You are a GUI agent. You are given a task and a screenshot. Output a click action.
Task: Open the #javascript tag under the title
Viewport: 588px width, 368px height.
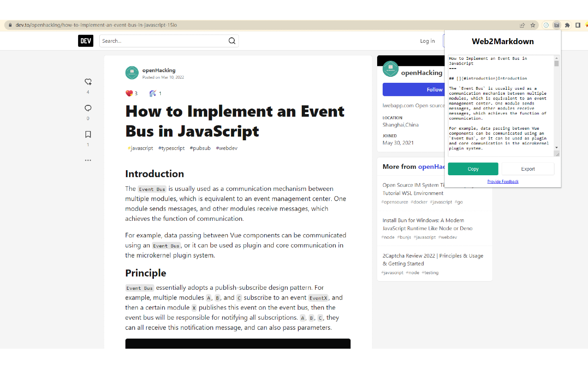click(x=140, y=148)
